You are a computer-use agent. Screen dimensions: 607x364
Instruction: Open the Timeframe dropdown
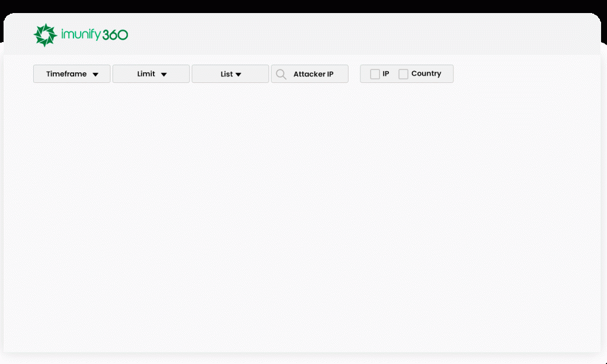tap(72, 74)
